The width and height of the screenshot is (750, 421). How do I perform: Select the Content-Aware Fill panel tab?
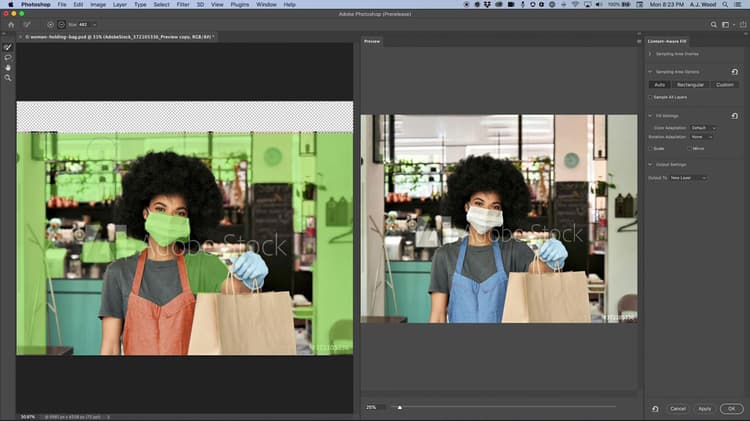(667, 42)
